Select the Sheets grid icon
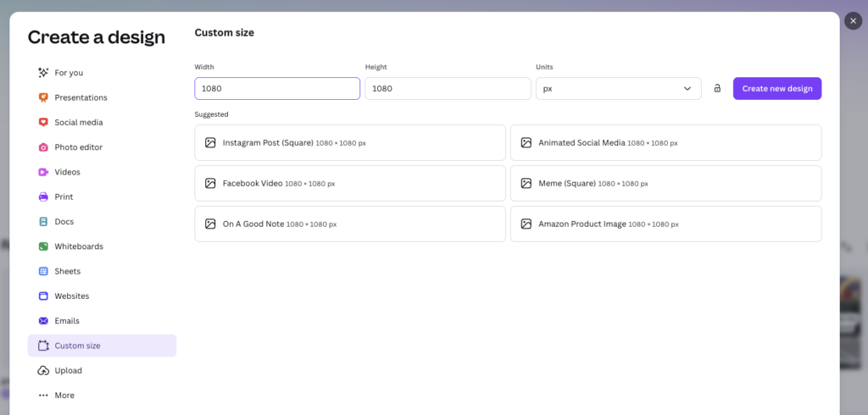 [x=43, y=271]
